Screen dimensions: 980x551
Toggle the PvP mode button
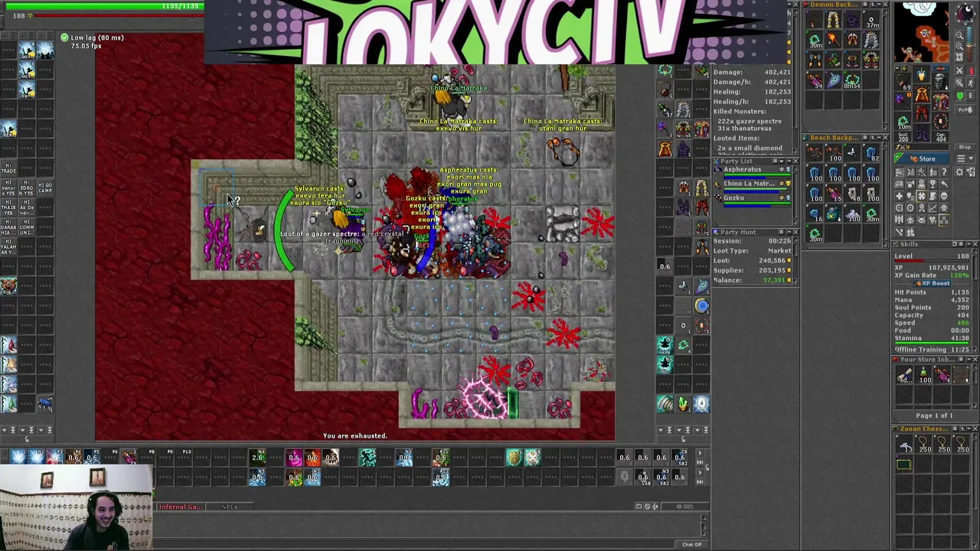(x=965, y=109)
